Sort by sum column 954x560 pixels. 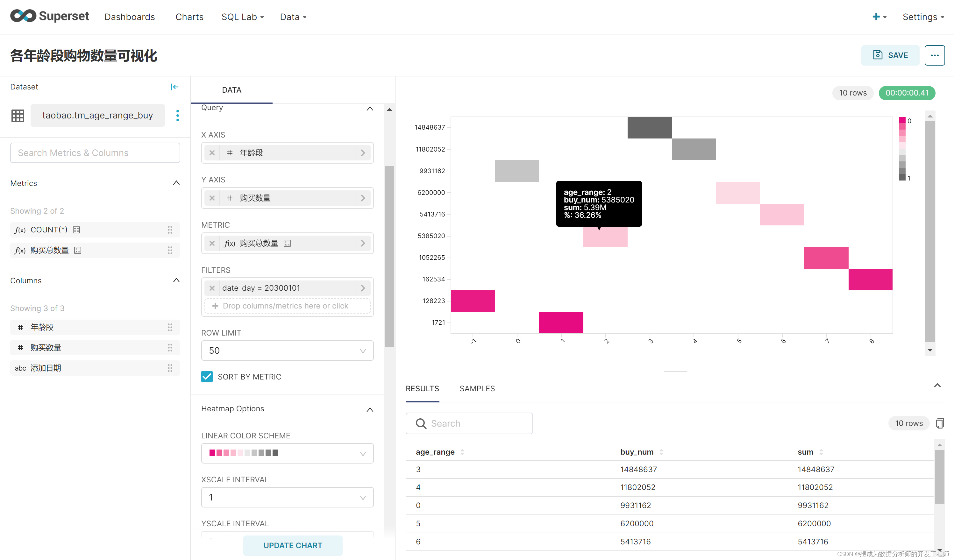(821, 452)
